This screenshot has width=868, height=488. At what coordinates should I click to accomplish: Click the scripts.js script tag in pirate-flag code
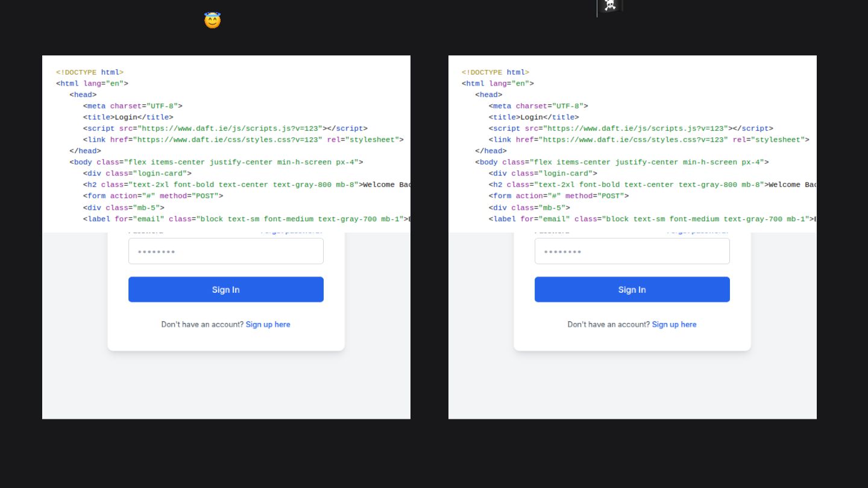click(631, 128)
